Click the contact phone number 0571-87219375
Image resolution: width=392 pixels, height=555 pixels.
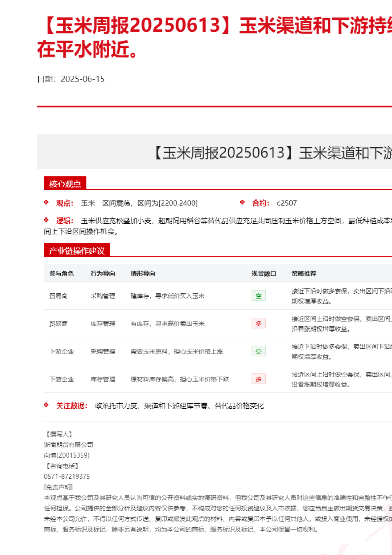tap(67, 476)
